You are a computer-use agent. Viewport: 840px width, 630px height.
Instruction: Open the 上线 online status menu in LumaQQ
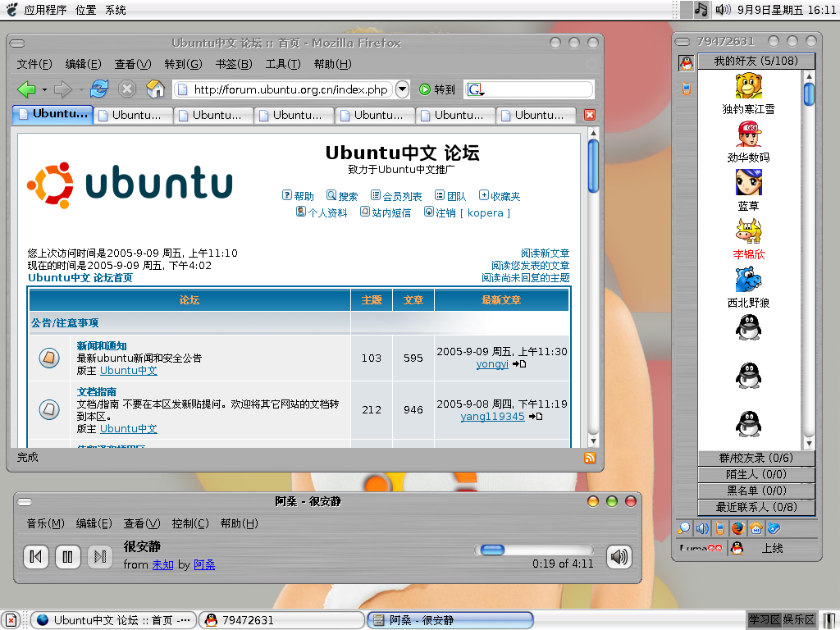click(x=772, y=548)
